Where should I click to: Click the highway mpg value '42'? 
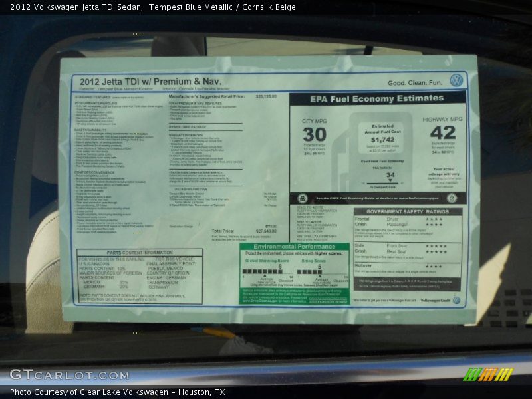pyautogui.click(x=443, y=132)
